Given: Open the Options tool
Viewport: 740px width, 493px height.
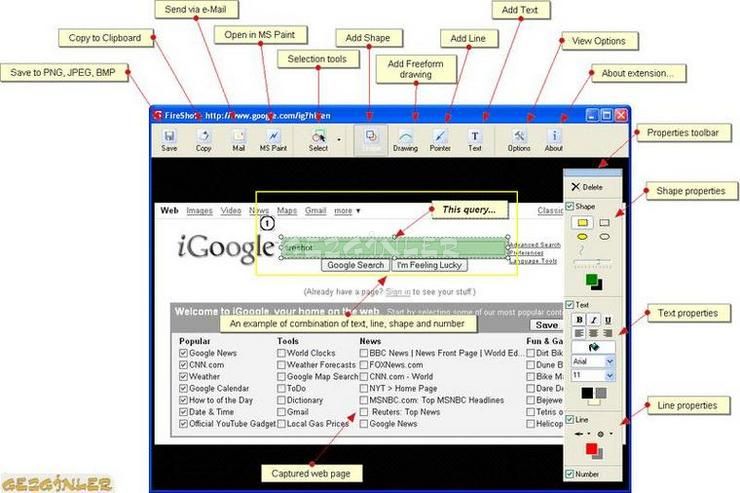Looking at the screenshot, I should click(519, 140).
